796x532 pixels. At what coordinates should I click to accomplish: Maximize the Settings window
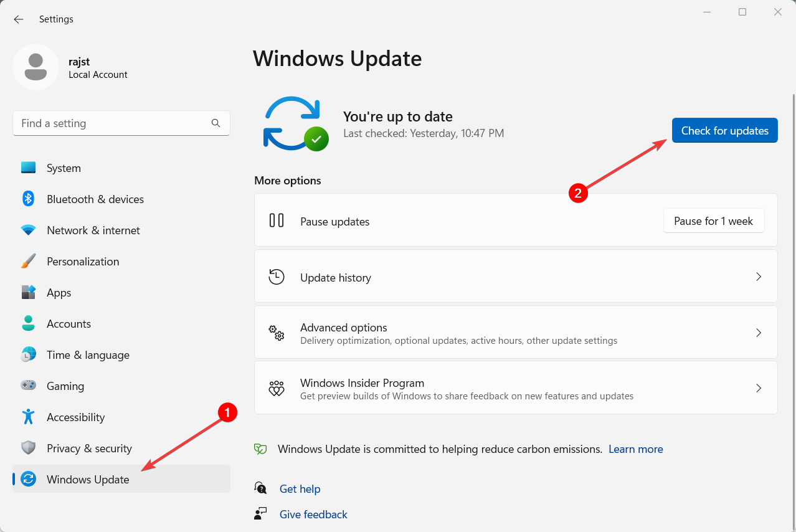[742, 12]
